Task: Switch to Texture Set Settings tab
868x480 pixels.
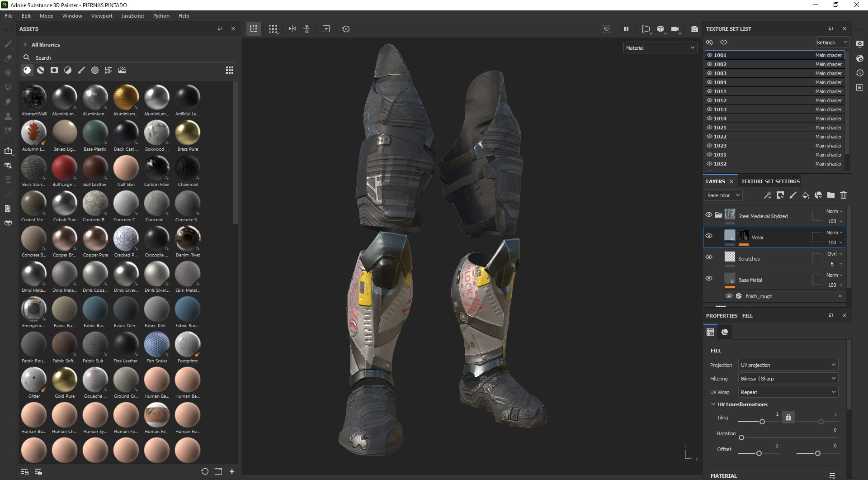Action: point(770,181)
